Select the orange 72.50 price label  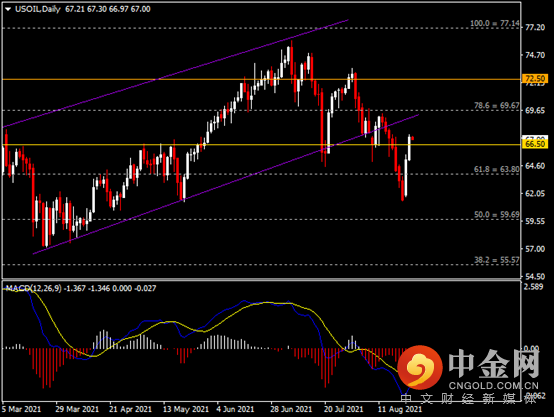tap(535, 78)
